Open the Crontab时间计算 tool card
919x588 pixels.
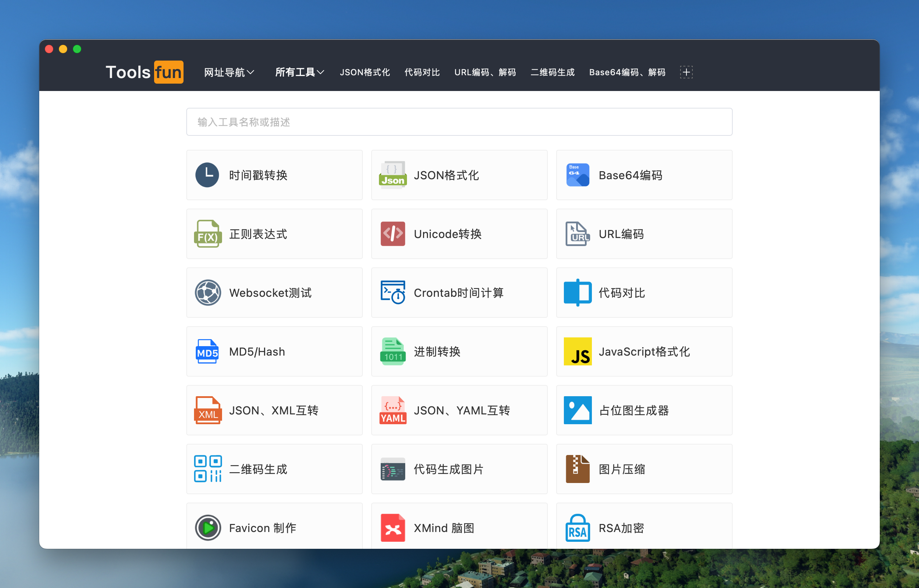(459, 293)
